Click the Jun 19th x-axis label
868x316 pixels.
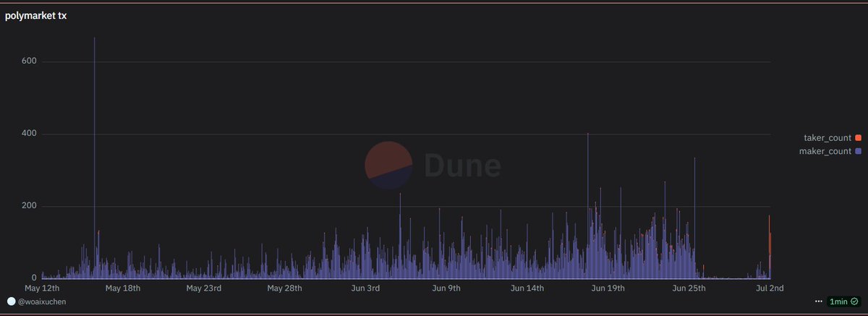tap(608, 288)
